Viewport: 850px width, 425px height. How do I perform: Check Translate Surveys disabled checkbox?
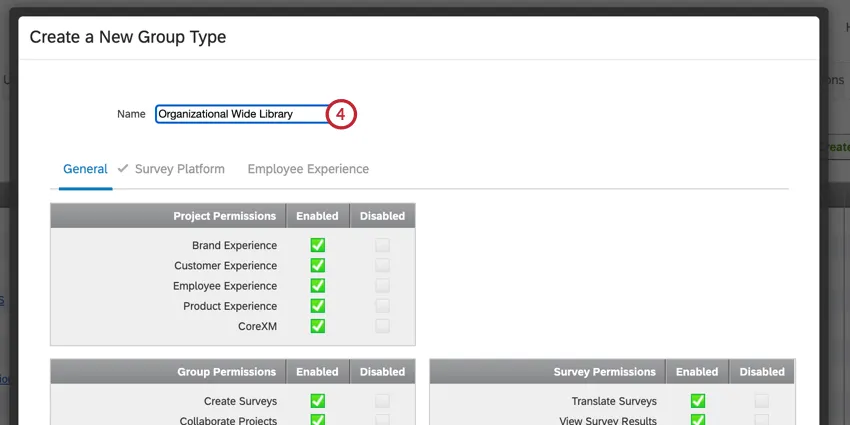762,401
